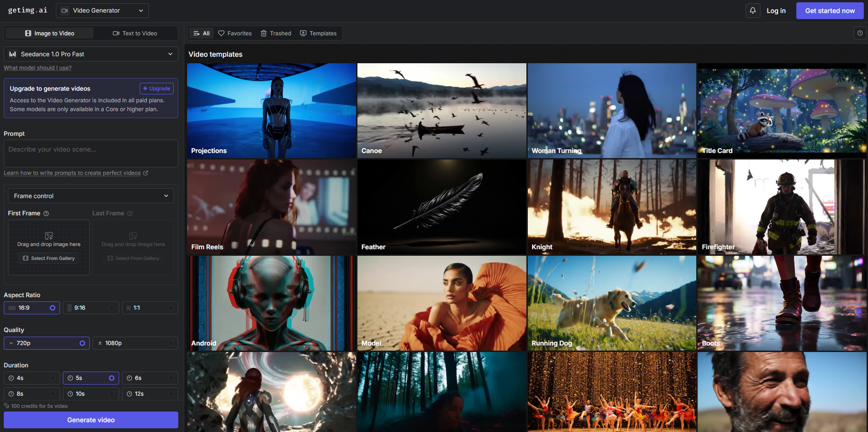Open Templates filter in the gallery bar

(318, 33)
